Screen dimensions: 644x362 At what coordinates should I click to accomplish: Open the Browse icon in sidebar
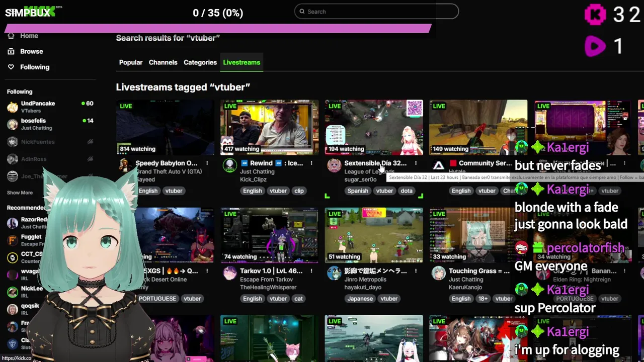[x=11, y=51]
